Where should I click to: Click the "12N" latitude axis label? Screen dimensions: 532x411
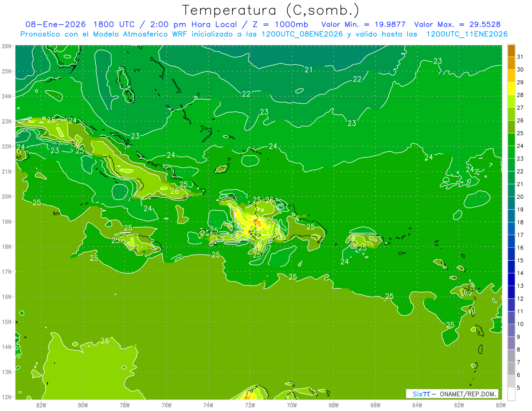7,397
